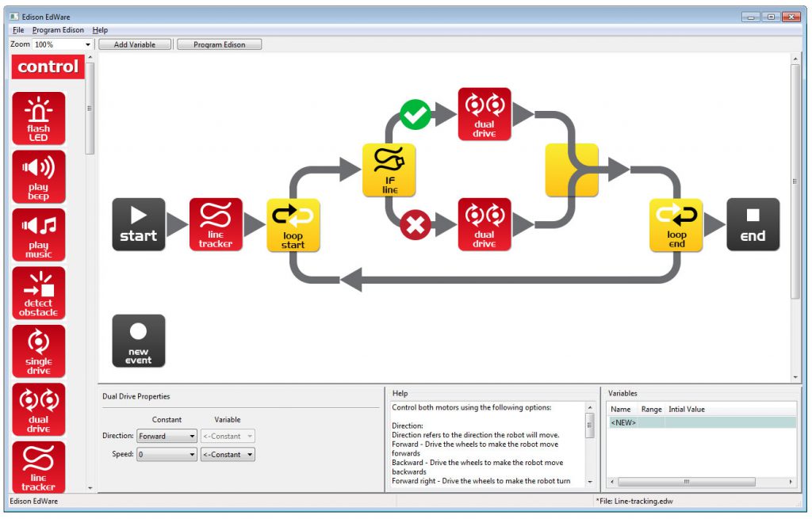Click the Variables panel horizontal scrollbar
This screenshot has width=812, height=519.
click(x=687, y=482)
